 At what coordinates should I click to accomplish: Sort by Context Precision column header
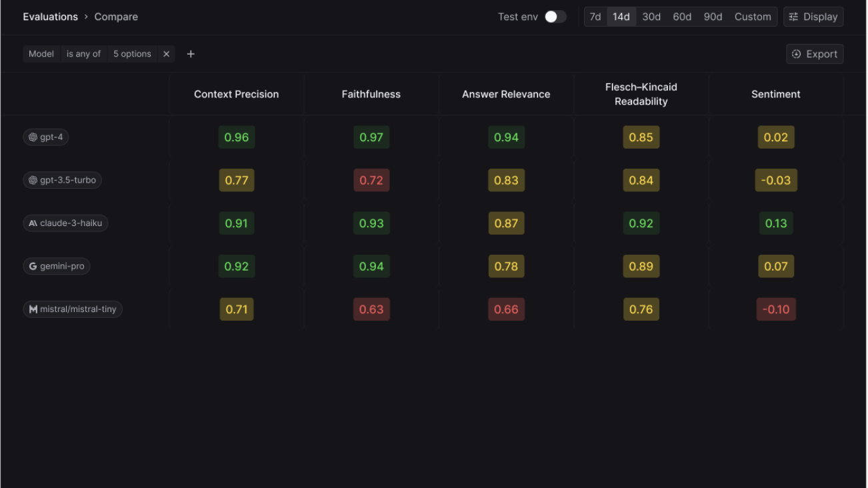click(x=237, y=94)
